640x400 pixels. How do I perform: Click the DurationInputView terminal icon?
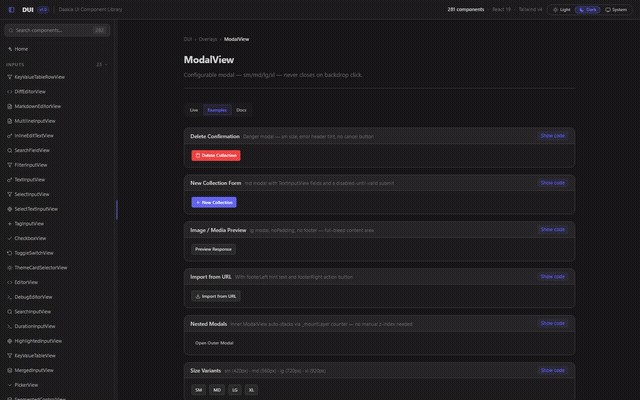(x=10, y=327)
